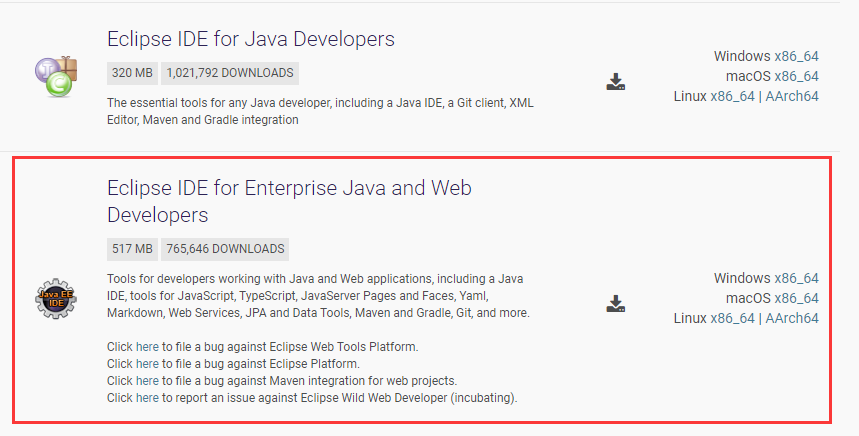Download Linux AArch64 for Enterprise Java package

(792, 318)
